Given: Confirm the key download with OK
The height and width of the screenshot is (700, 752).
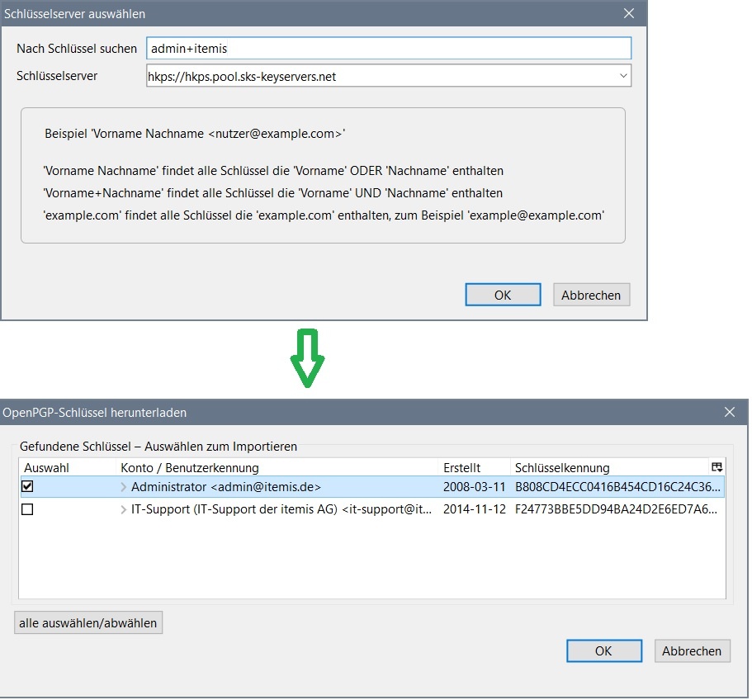Looking at the screenshot, I should coord(603,650).
